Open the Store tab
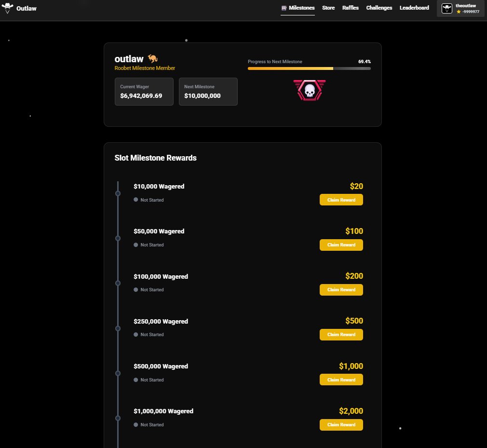 (328, 8)
